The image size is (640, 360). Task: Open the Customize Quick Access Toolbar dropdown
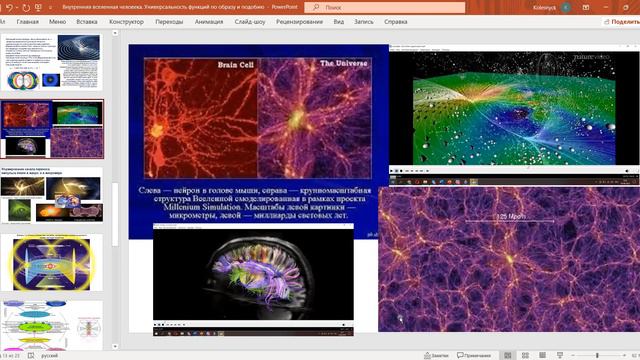50,8
